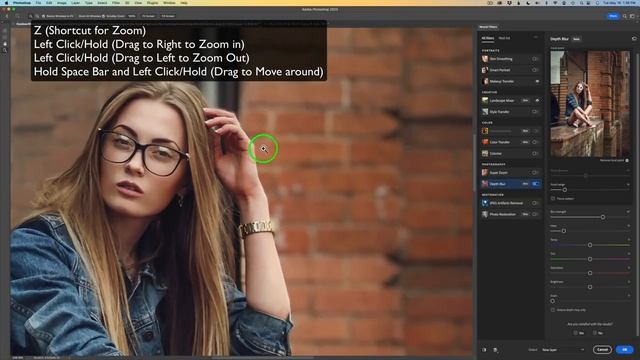The image size is (640, 360).
Task: Open the workspace switcher icon at top right
Action: pos(632,16)
